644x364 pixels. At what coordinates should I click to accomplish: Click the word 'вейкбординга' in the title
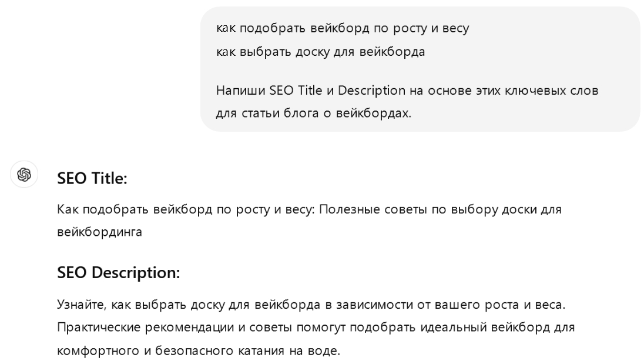(99, 232)
